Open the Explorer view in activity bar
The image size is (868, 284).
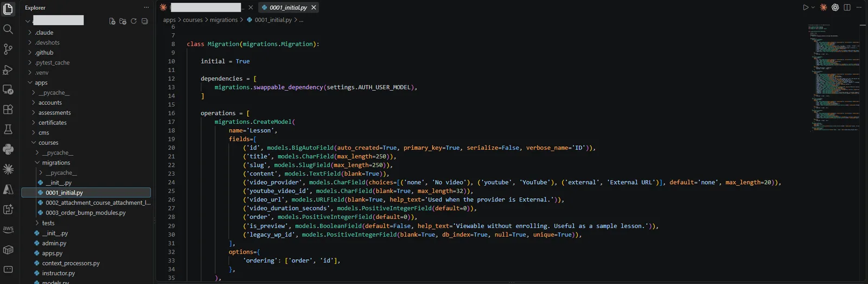tap(8, 9)
